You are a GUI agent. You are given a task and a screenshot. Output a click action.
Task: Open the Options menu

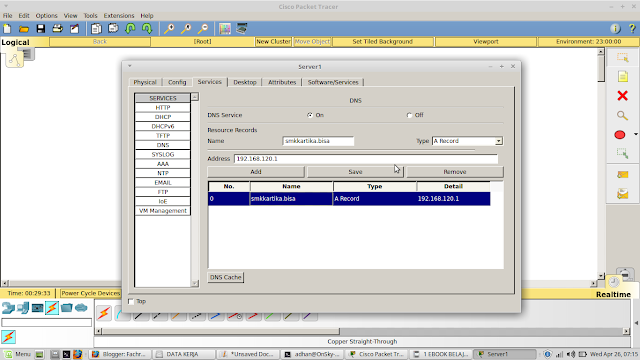click(x=46, y=16)
